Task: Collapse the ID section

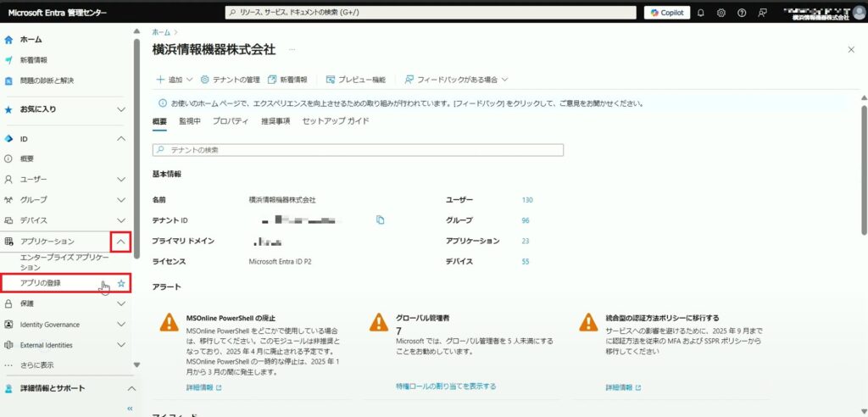Action: click(121, 138)
